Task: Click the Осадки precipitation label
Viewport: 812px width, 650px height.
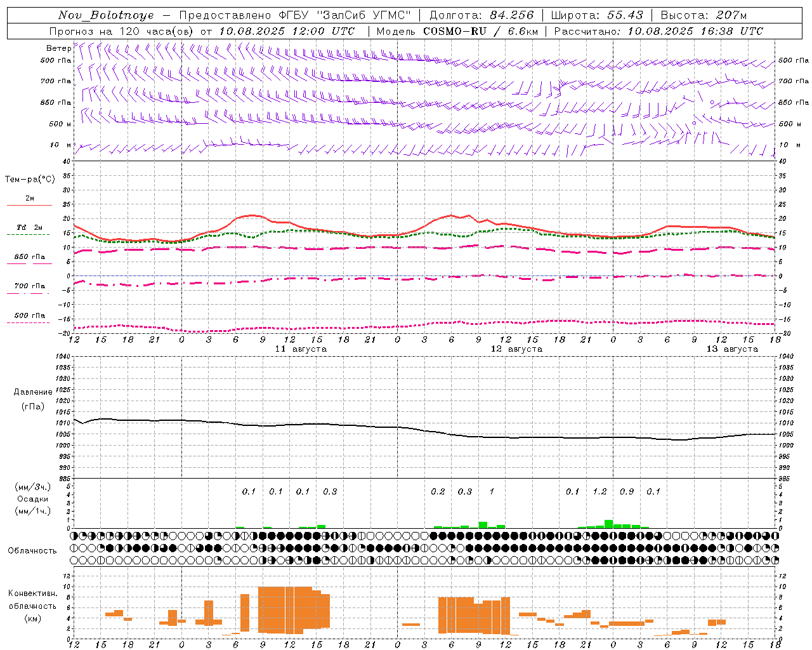Action: pos(33,499)
